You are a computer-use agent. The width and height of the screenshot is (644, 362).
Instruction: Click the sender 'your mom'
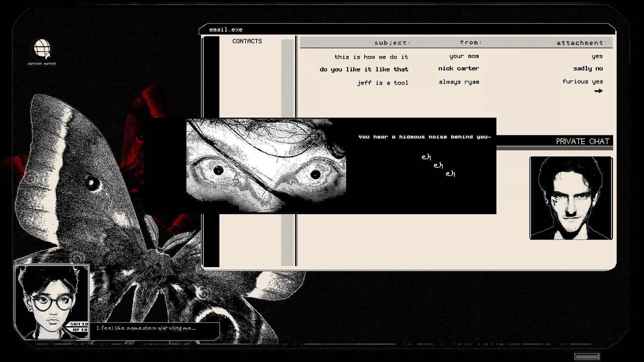[464, 56]
